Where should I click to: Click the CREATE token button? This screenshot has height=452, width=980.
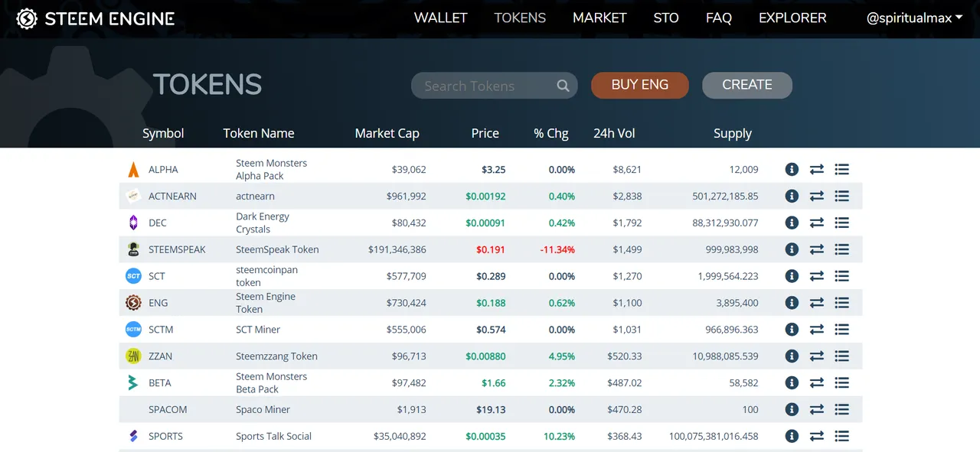point(747,85)
